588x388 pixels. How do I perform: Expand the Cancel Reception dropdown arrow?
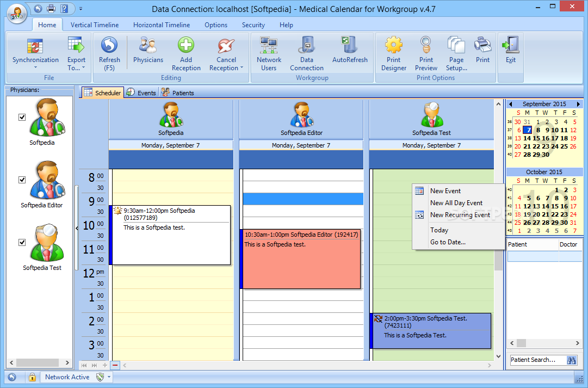click(x=242, y=68)
